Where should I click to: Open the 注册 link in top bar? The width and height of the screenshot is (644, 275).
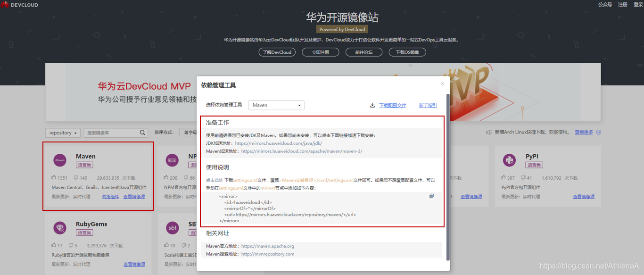[x=623, y=5]
